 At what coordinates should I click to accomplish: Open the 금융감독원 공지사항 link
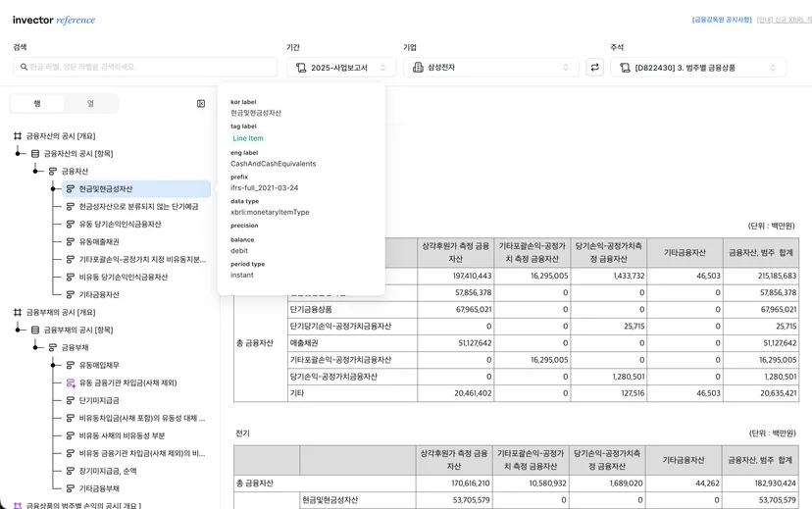tap(722, 20)
